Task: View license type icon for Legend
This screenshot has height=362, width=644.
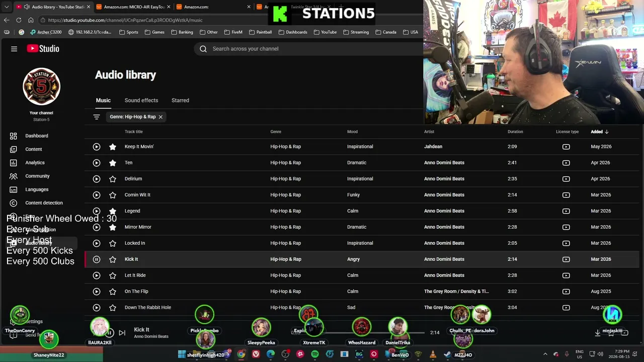Action: 566,211
